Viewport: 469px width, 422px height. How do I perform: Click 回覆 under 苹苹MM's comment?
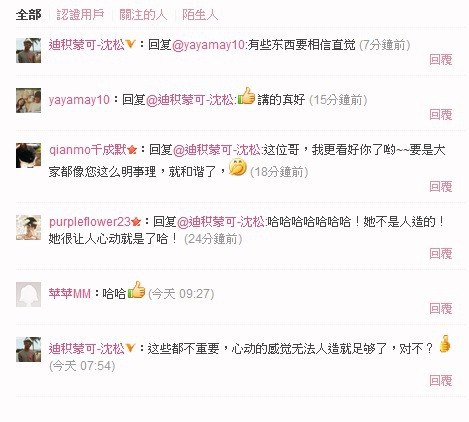click(x=441, y=309)
